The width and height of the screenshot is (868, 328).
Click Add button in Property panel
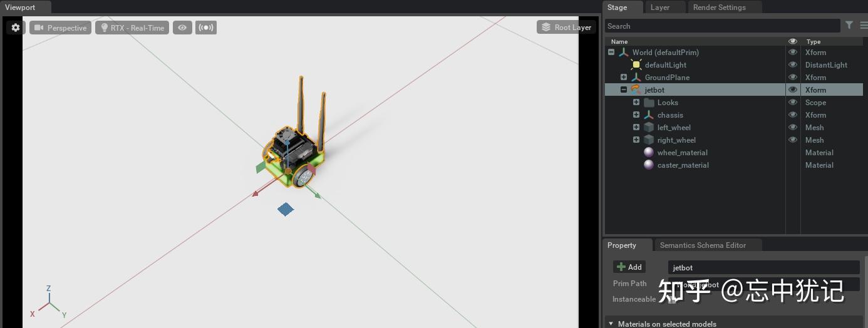[629, 267]
